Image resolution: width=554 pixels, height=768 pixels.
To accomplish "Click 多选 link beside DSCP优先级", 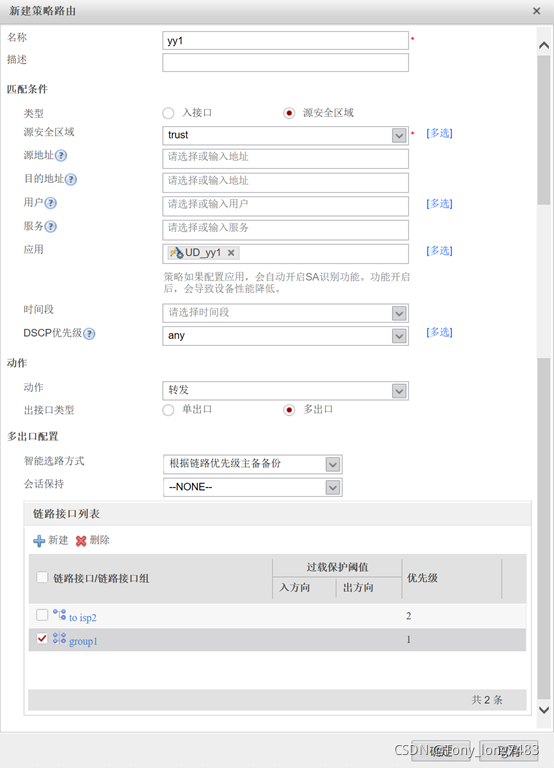I will tap(439, 332).
